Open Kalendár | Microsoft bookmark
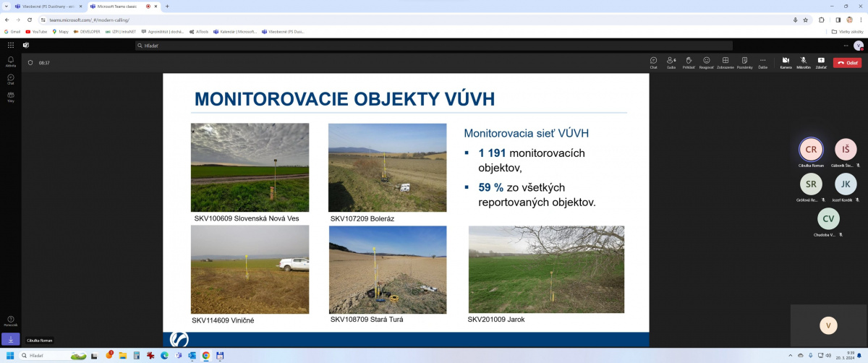This screenshot has width=868, height=363. (234, 32)
